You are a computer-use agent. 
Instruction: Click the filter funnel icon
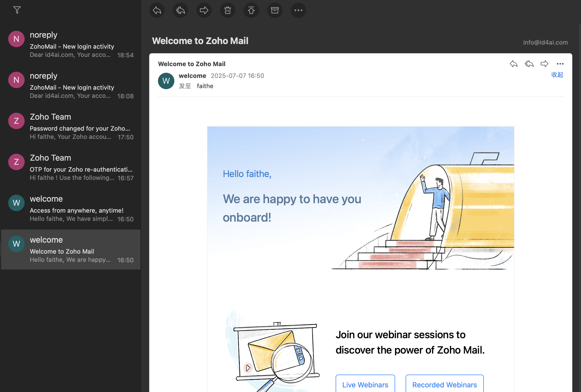(17, 10)
